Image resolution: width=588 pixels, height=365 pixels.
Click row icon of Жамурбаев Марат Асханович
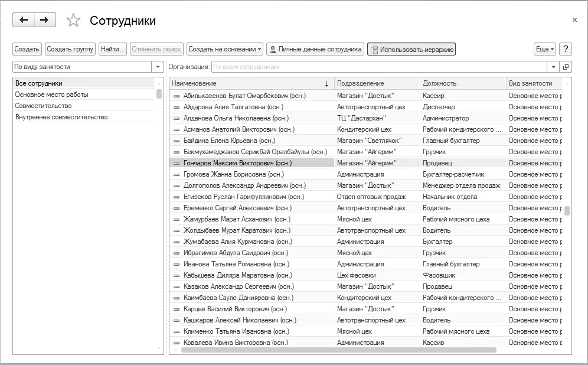click(177, 220)
